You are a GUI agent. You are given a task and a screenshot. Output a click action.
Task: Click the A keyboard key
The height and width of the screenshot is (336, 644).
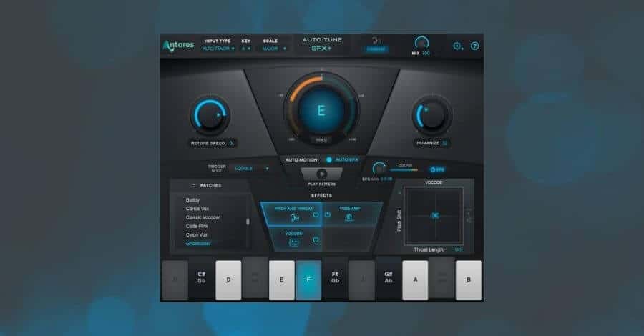[x=415, y=280]
